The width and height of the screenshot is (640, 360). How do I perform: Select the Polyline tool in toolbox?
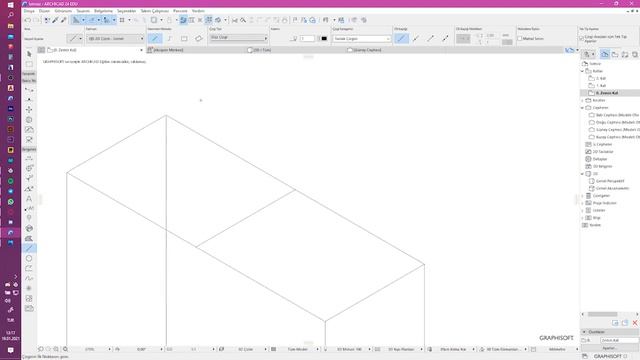coord(29,268)
